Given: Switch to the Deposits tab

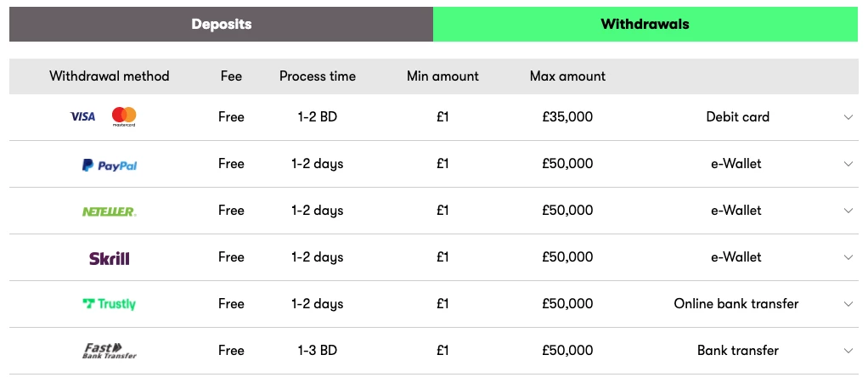Looking at the screenshot, I should [x=221, y=25].
